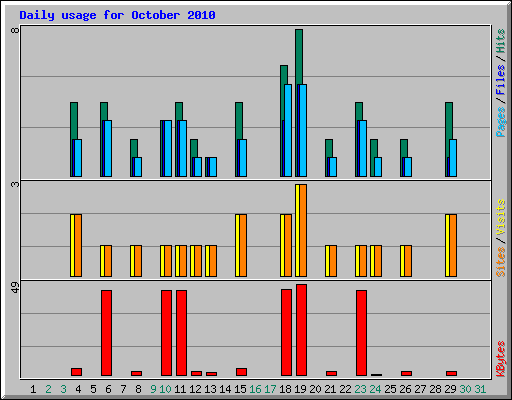Select day 19 on the x-axis
512x400 pixels.
click(300, 389)
